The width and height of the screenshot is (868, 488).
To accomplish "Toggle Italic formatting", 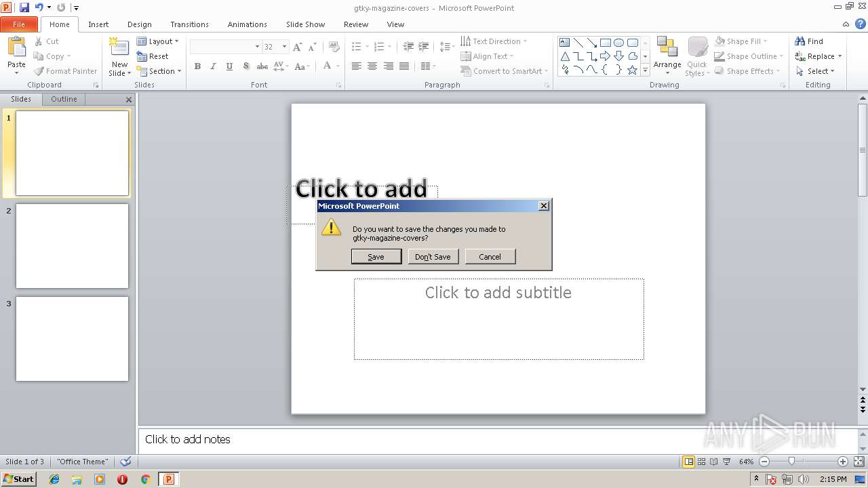I will tap(213, 66).
